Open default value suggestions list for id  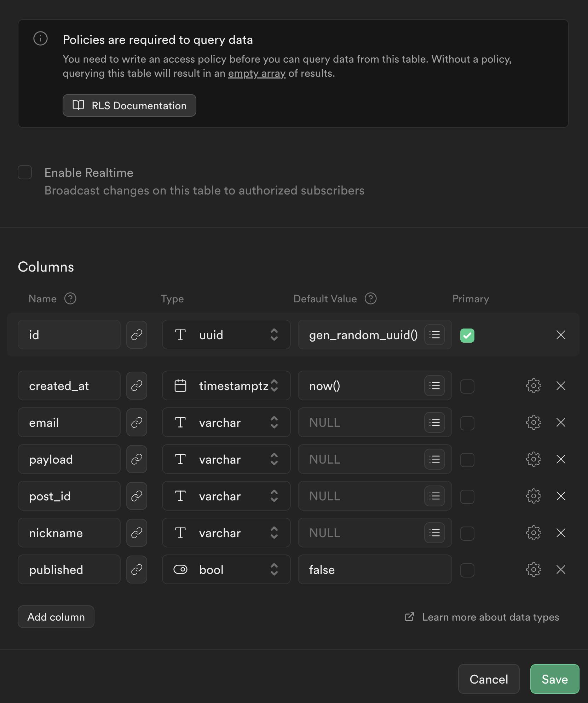coord(434,335)
